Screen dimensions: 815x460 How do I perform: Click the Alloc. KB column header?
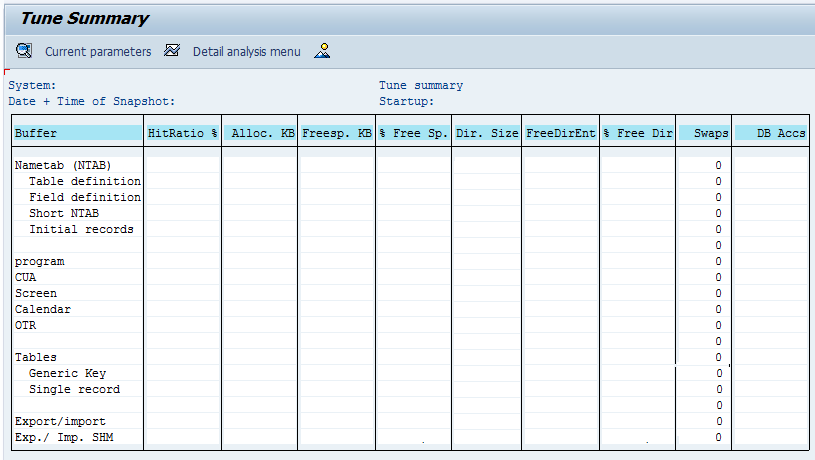[260, 133]
